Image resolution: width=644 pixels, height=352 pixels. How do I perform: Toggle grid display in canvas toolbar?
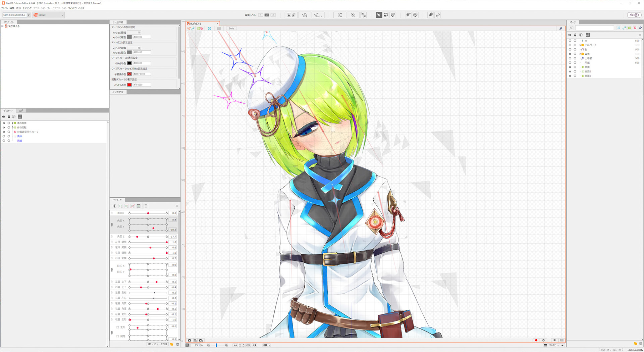coord(219,29)
